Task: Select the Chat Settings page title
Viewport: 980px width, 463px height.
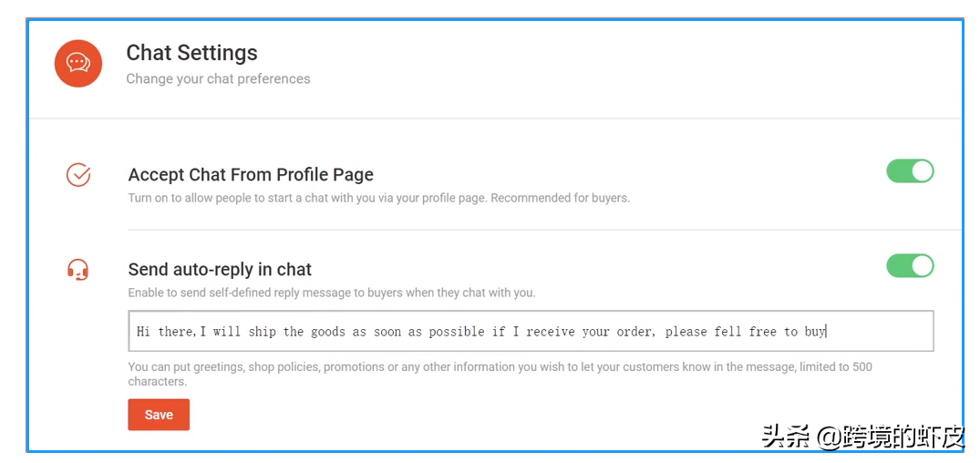Action: click(x=191, y=53)
